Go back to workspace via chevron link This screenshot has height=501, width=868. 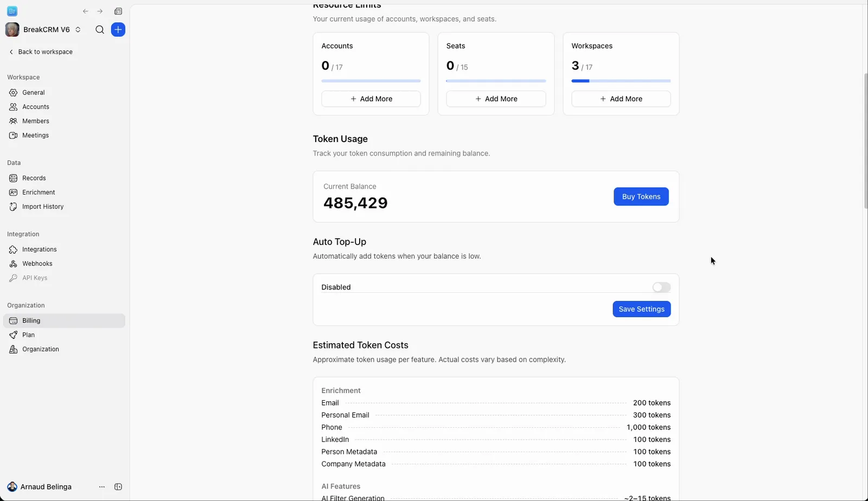41,52
